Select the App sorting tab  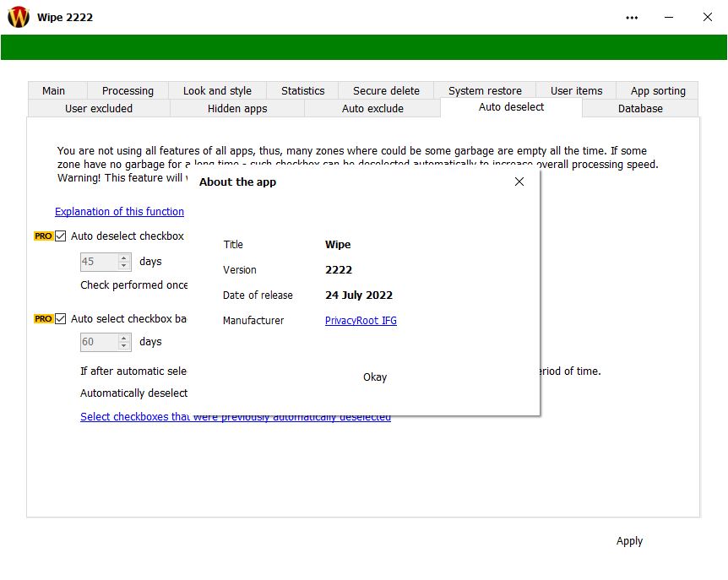click(658, 90)
